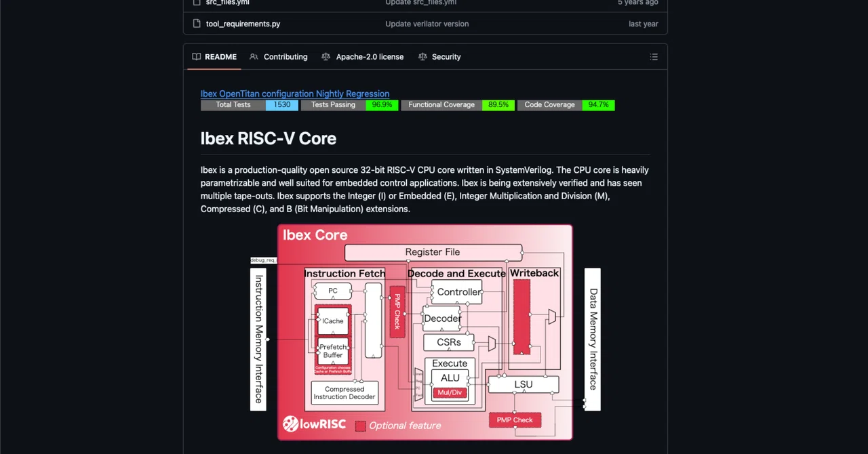Open the Ibex Core block diagram image

(425, 332)
